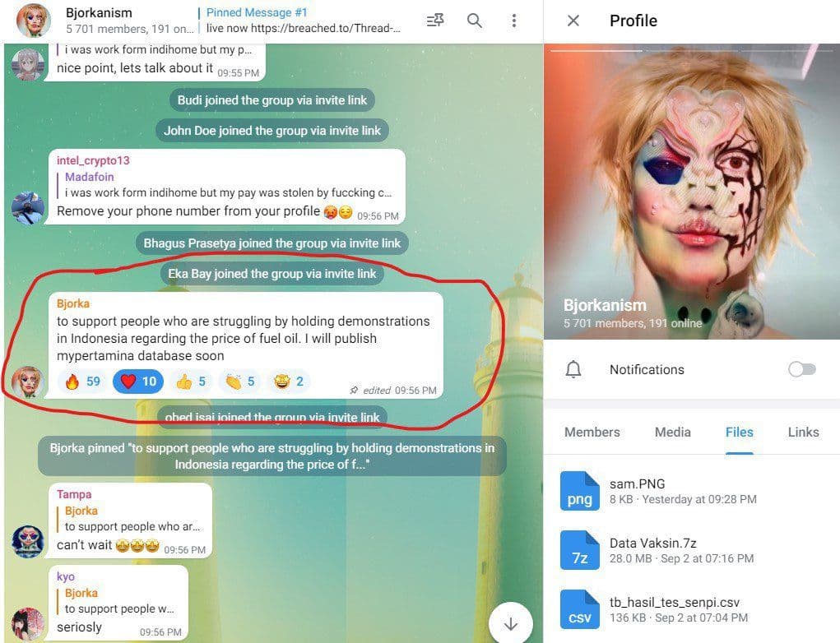Click the notifications bell icon in Profile
The height and width of the screenshot is (643, 840).
click(573, 369)
